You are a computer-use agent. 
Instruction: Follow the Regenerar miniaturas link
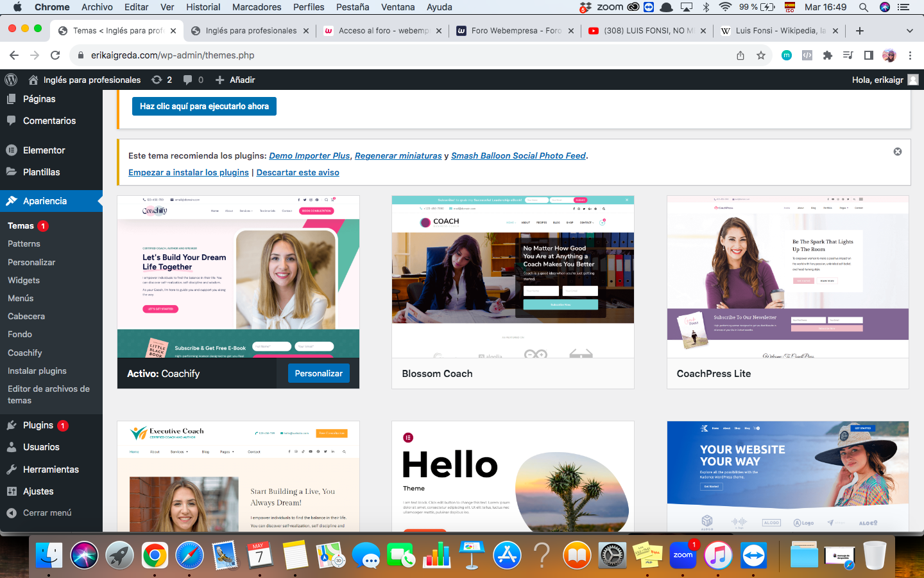pos(398,155)
